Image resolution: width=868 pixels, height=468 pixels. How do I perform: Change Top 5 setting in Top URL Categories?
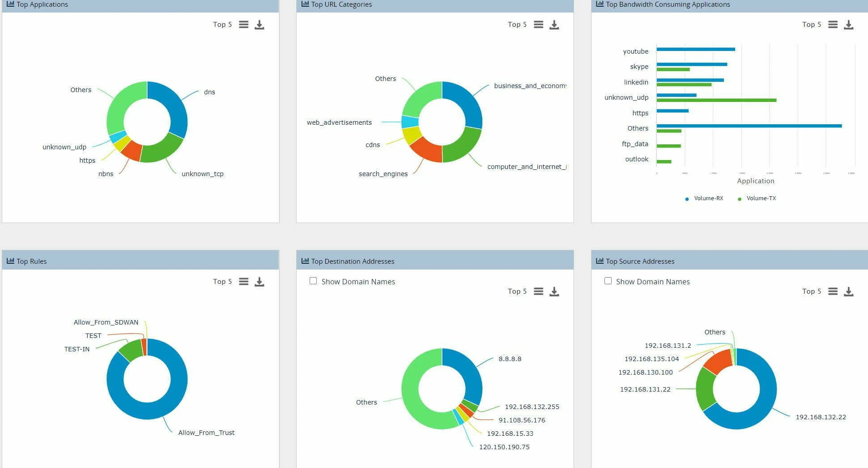coord(517,25)
